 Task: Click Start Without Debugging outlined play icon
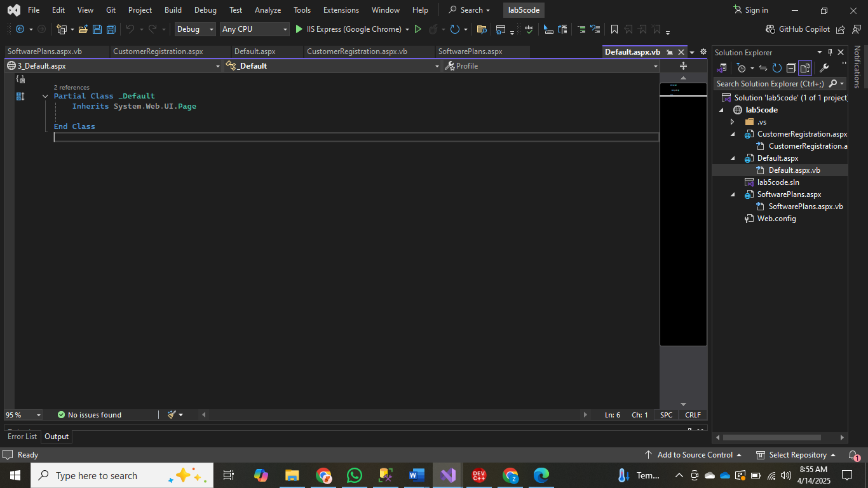tap(417, 29)
